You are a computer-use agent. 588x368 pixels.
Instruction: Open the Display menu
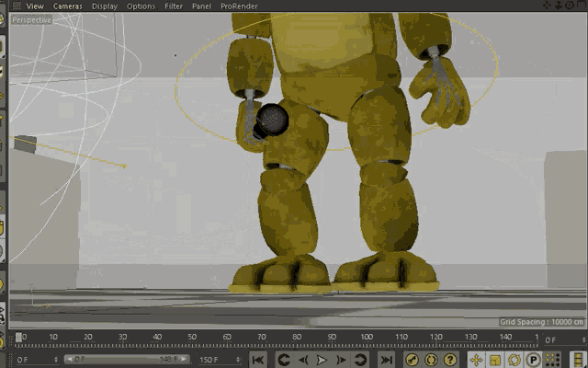pyautogui.click(x=105, y=6)
